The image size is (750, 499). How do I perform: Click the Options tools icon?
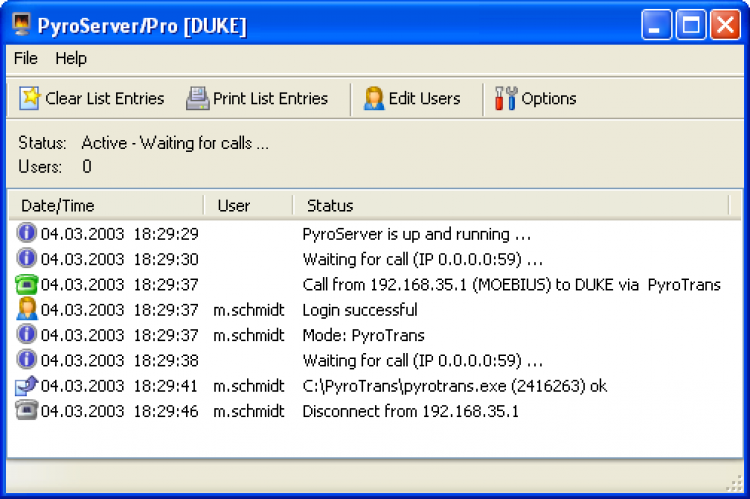coord(506,98)
